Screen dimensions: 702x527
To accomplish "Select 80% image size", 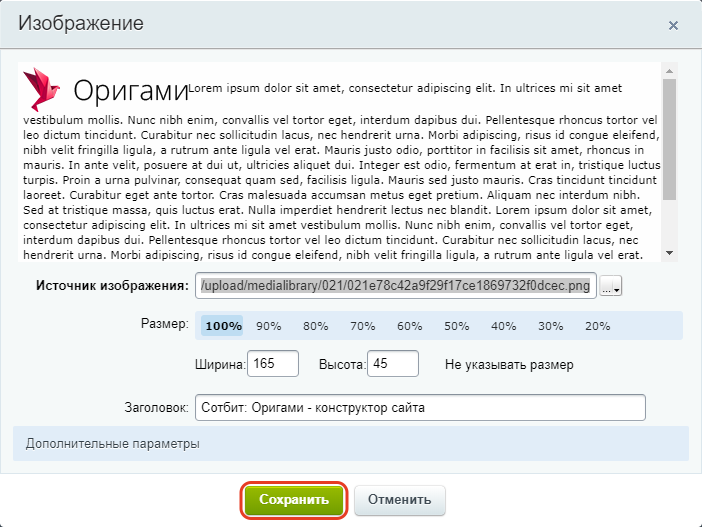I will coord(316,326).
